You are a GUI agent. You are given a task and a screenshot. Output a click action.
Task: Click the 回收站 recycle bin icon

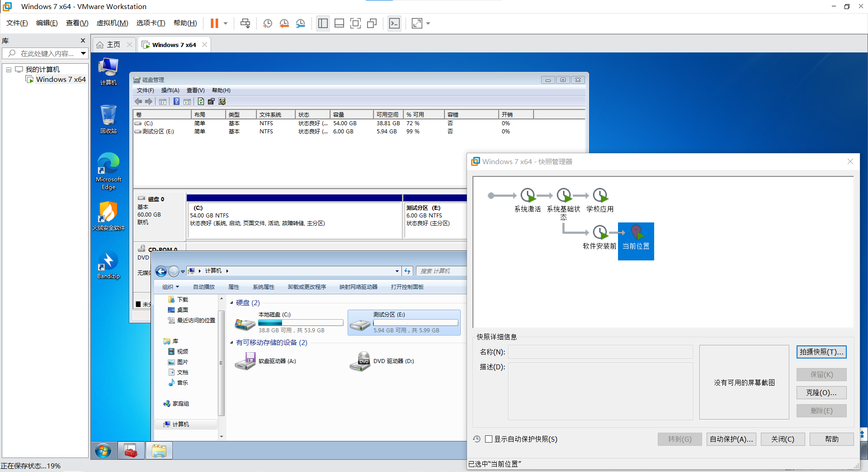108,119
